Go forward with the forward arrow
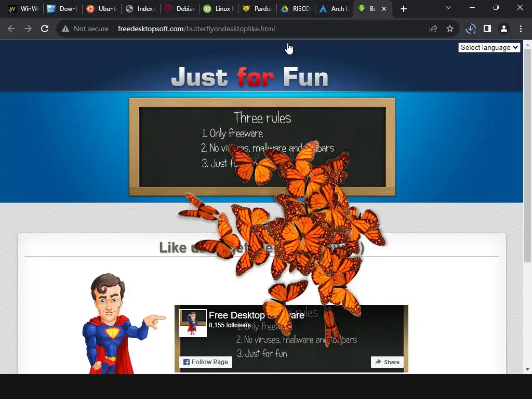This screenshot has width=532, height=399. pyautogui.click(x=28, y=29)
